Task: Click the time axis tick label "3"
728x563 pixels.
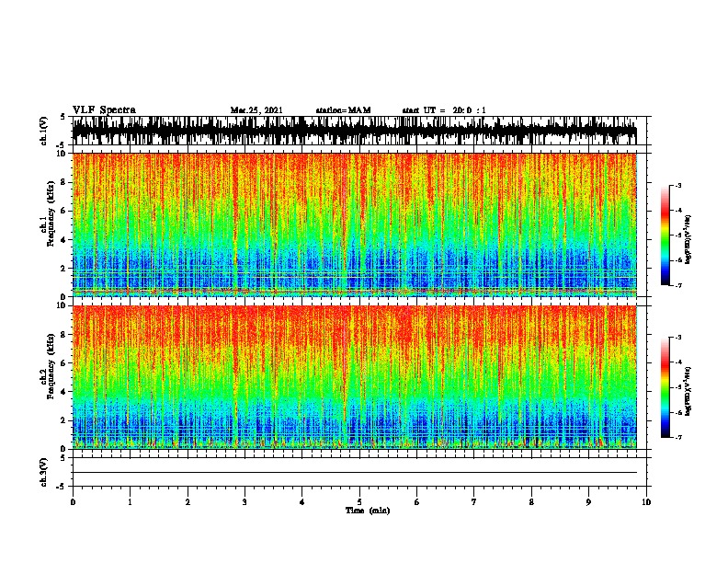Action: pos(245,502)
